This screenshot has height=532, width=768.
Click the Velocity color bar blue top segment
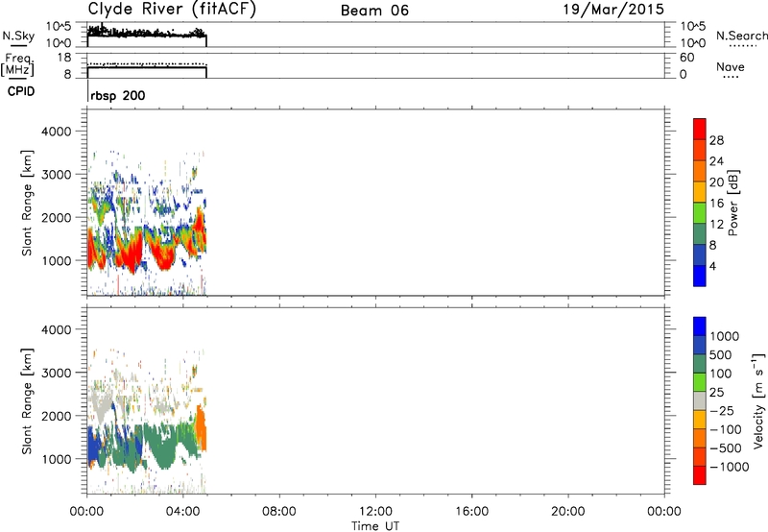tap(700, 326)
